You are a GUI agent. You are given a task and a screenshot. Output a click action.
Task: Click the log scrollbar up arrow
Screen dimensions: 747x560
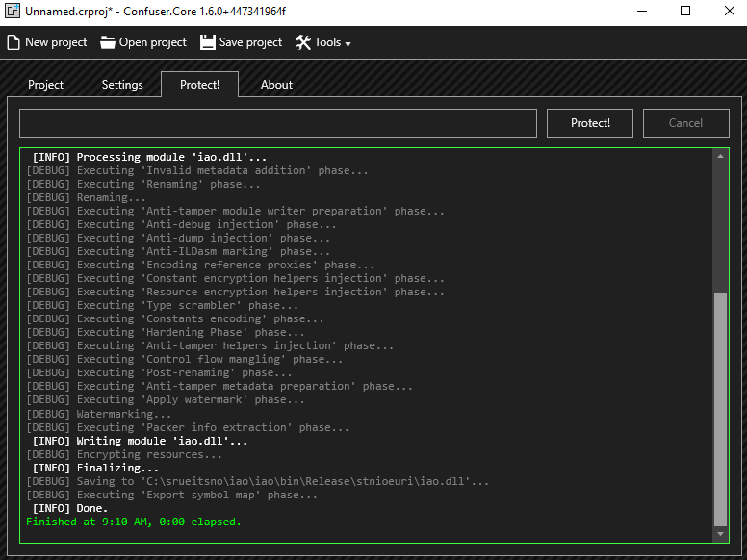tap(720, 157)
